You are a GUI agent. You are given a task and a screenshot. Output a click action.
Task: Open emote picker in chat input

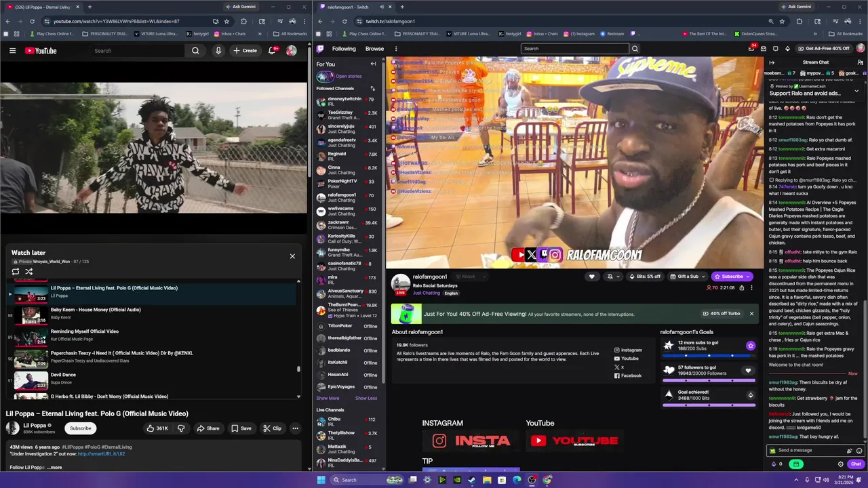pyautogui.click(x=859, y=451)
